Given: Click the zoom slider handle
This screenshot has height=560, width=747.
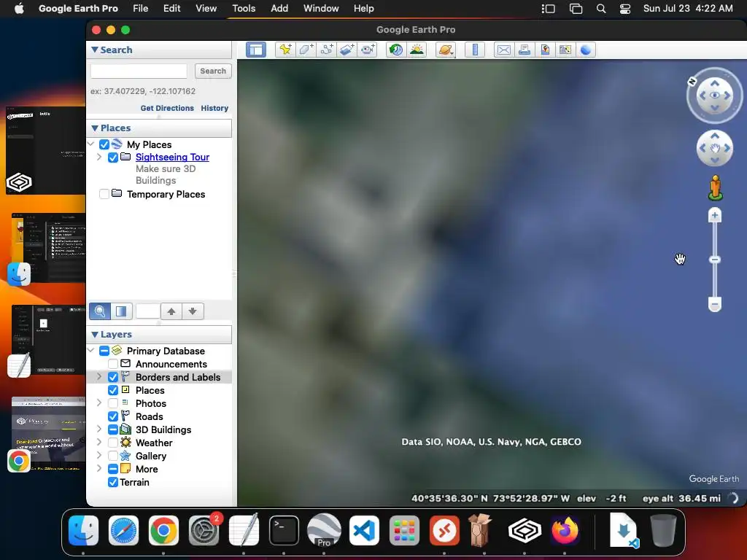Looking at the screenshot, I should tap(715, 260).
